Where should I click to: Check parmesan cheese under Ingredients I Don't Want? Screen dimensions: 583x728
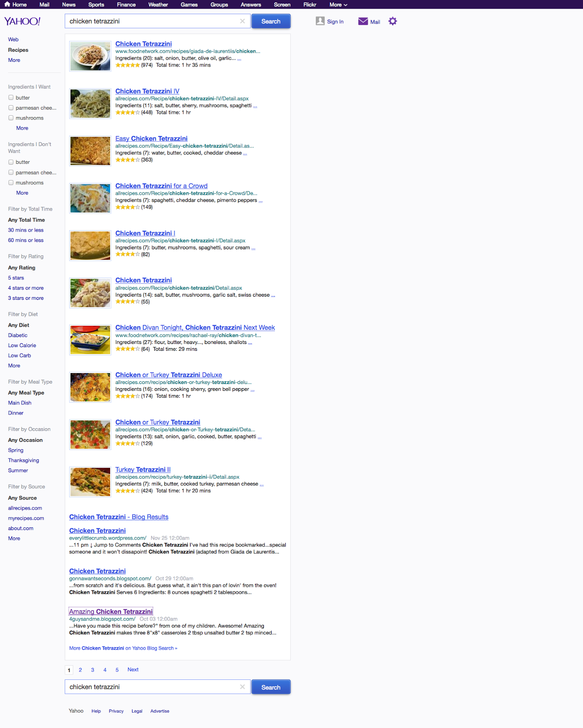coord(11,172)
